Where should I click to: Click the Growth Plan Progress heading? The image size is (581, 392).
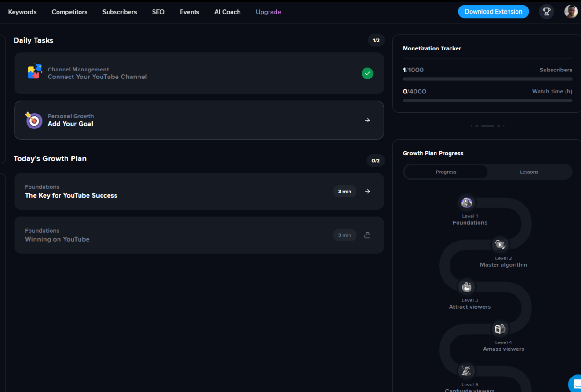433,153
